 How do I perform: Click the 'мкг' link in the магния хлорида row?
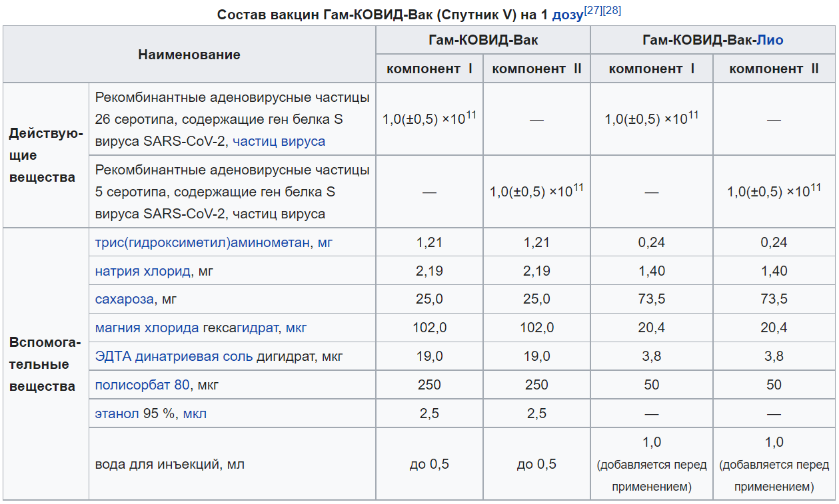click(297, 328)
